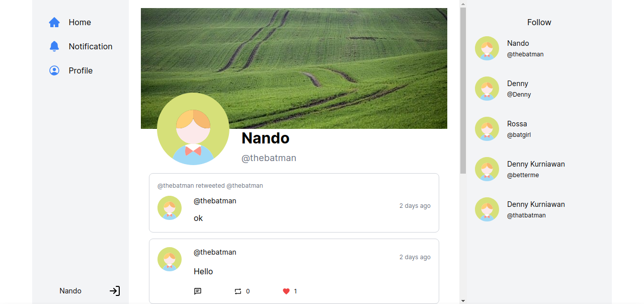Open the Notification menu item
This screenshot has width=644, height=304.
pos(80,46)
